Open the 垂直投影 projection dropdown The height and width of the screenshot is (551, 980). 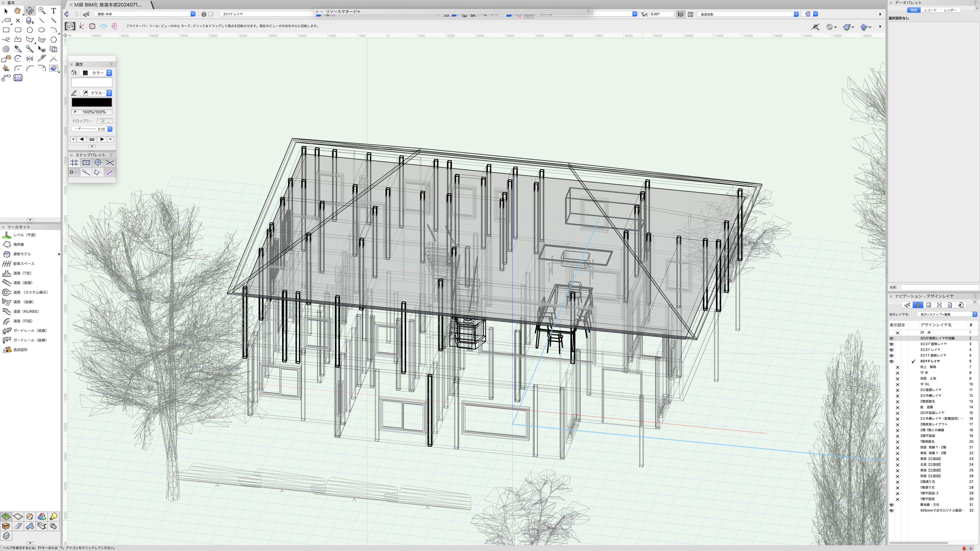coord(748,14)
